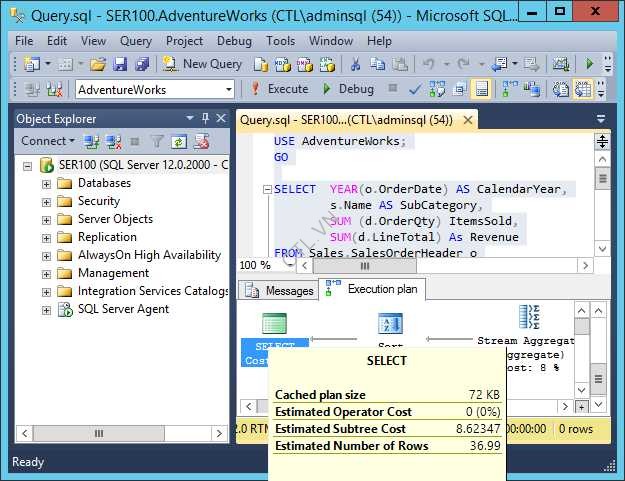The image size is (625, 481).
Task: Open the AdventureWorks database dropdown
Action: click(228, 89)
